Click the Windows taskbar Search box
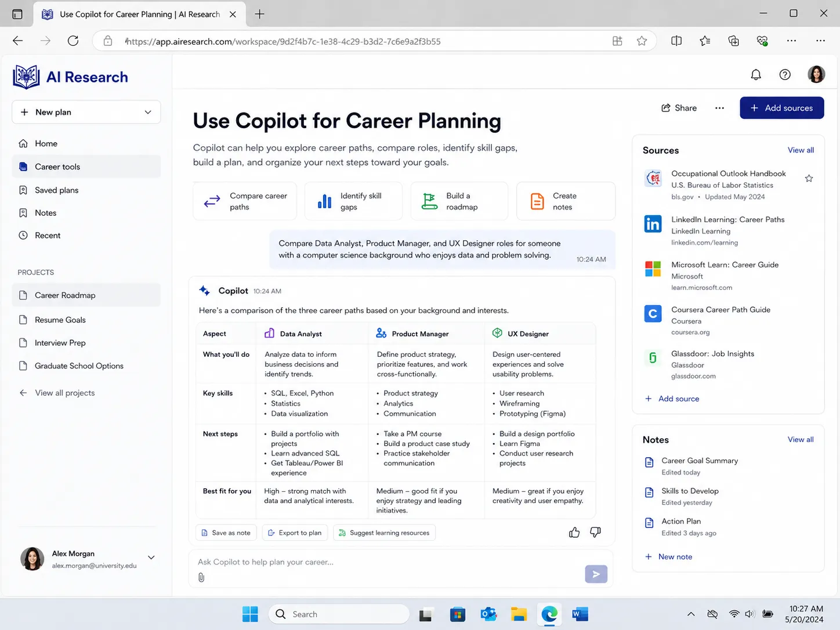The height and width of the screenshot is (630, 840). pyautogui.click(x=339, y=614)
